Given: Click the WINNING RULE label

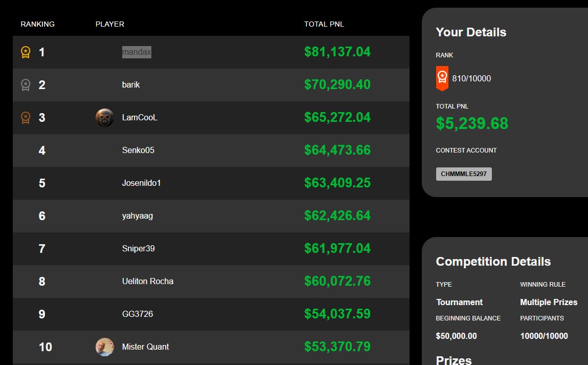Looking at the screenshot, I should [x=542, y=285].
